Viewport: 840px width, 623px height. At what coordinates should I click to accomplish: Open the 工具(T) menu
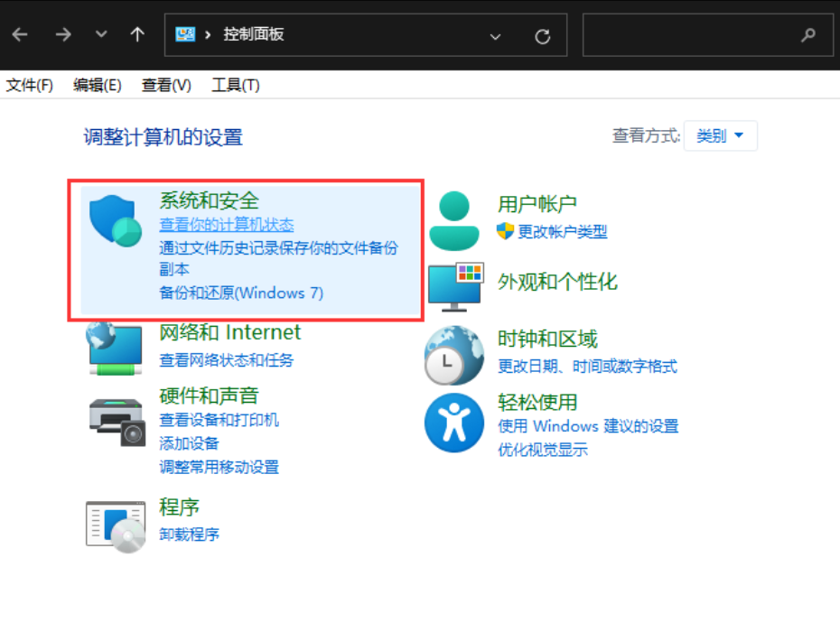click(235, 85)
